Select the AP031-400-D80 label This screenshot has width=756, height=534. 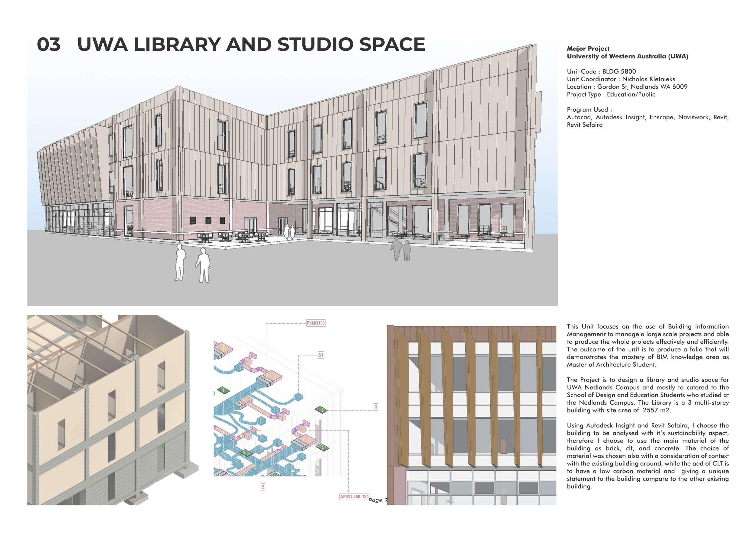pyautogui.click(x=354, y=497)
